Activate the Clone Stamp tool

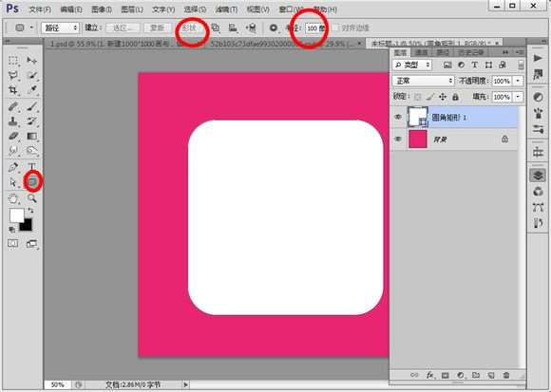tap(13, 121)
